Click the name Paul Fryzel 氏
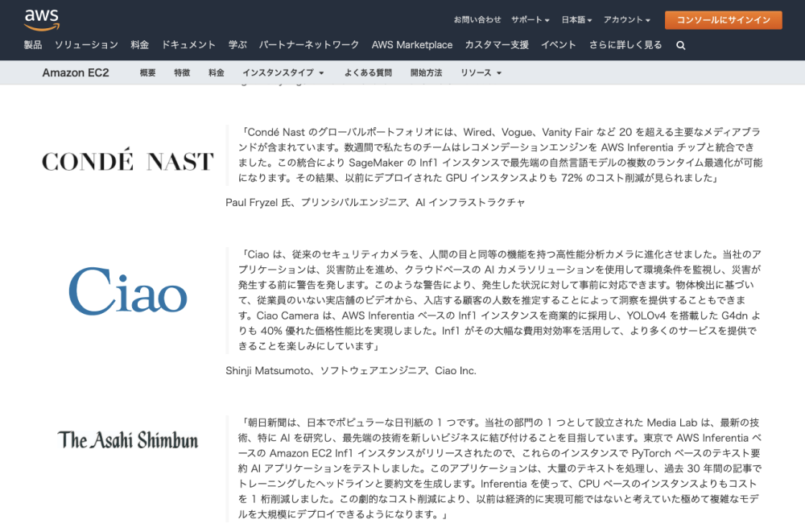The image size is (805, 532). pos(258,202)
